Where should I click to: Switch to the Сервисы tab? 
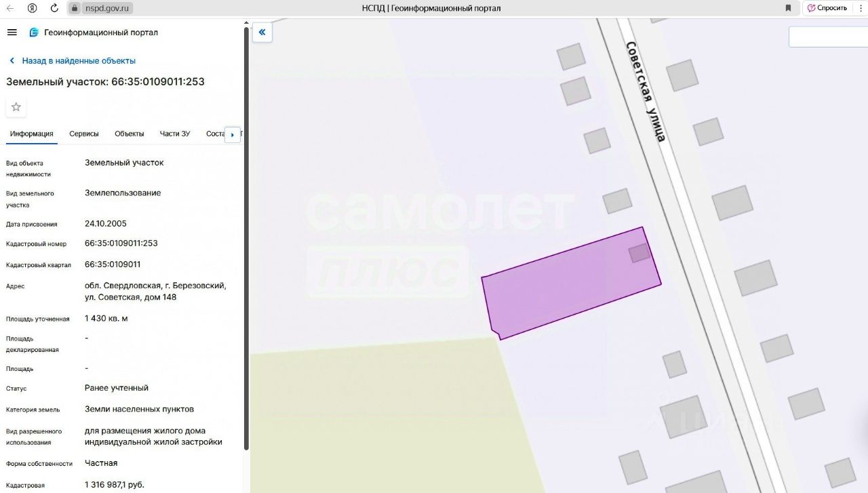[x=84, y=134]
